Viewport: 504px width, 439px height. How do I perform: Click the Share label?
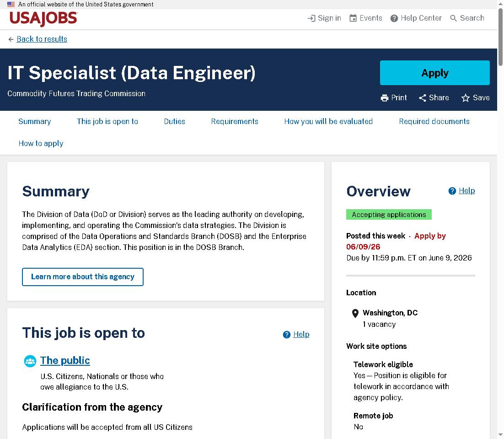click(x=439, y=98)
